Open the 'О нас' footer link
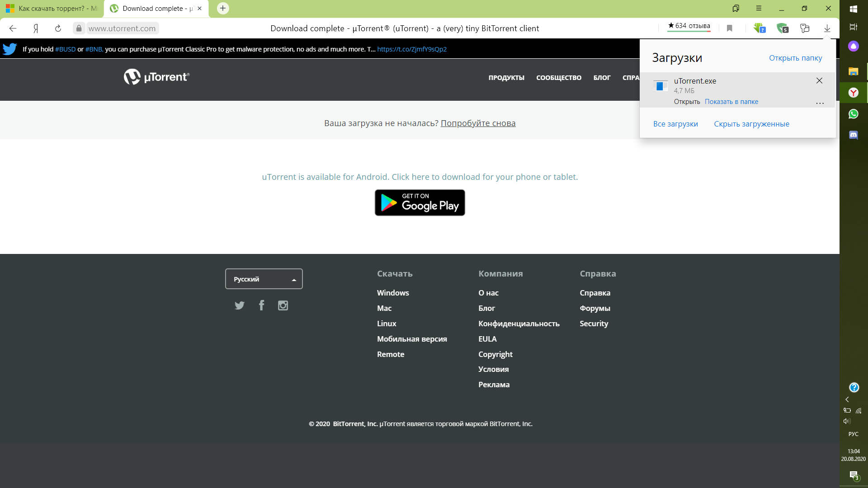Viewport: 868px width, 488px height. 488,293
